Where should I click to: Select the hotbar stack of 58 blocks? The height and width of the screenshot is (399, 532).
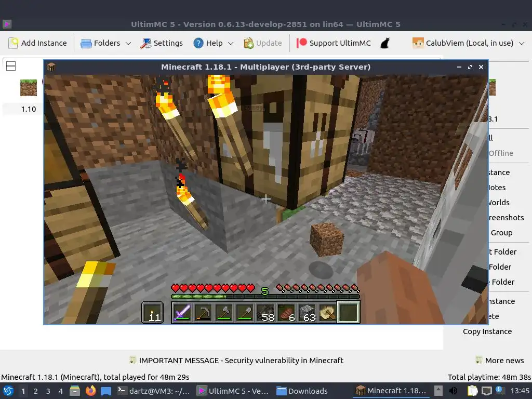[x=265, y=312]
